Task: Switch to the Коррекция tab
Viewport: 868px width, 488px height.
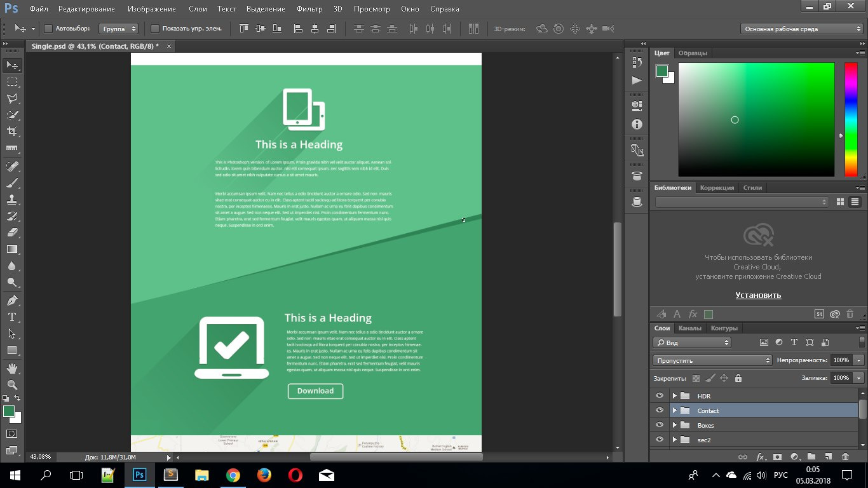Action: [x=717, y=187]
